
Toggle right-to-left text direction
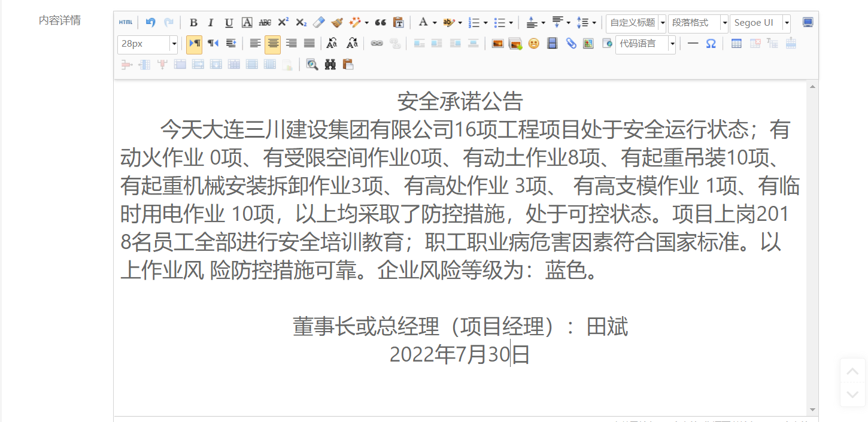click(213, 43)
